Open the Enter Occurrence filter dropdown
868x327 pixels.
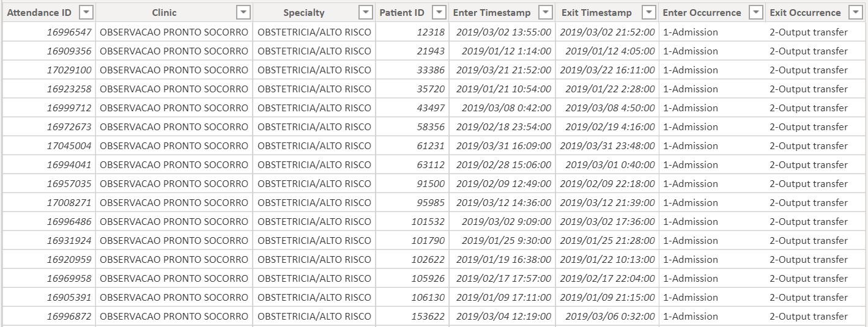tap(757, 12)
